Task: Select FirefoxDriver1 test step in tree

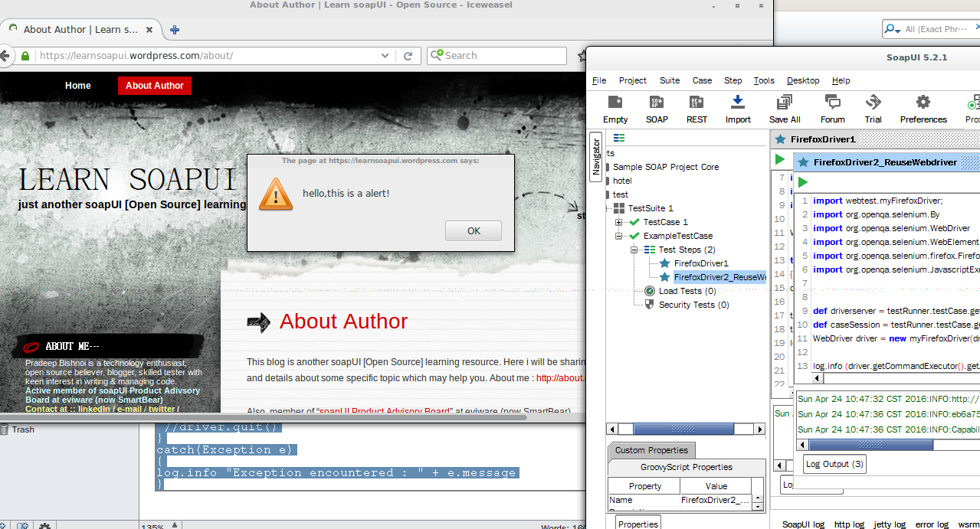Action: click(x=700, y=263)
